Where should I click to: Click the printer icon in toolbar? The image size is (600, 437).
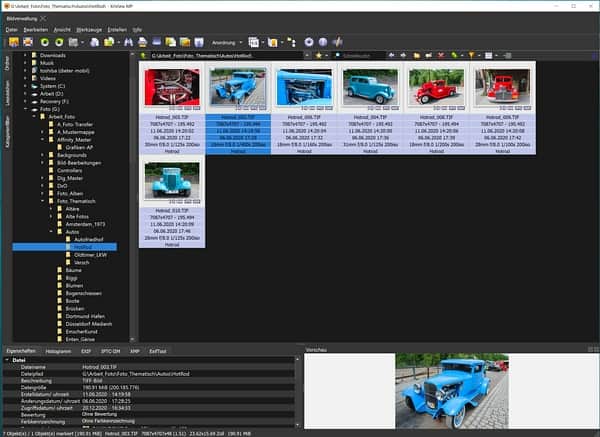(142, 42)
